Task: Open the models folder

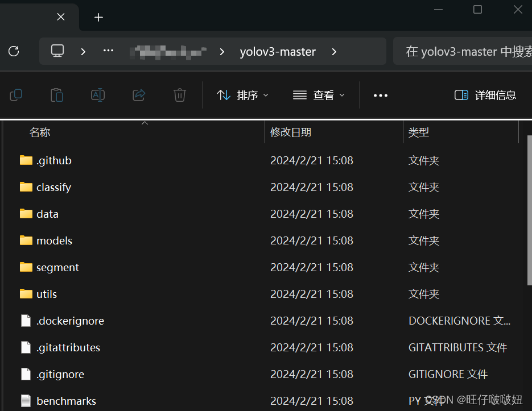Action: click(x=54, y=240)
